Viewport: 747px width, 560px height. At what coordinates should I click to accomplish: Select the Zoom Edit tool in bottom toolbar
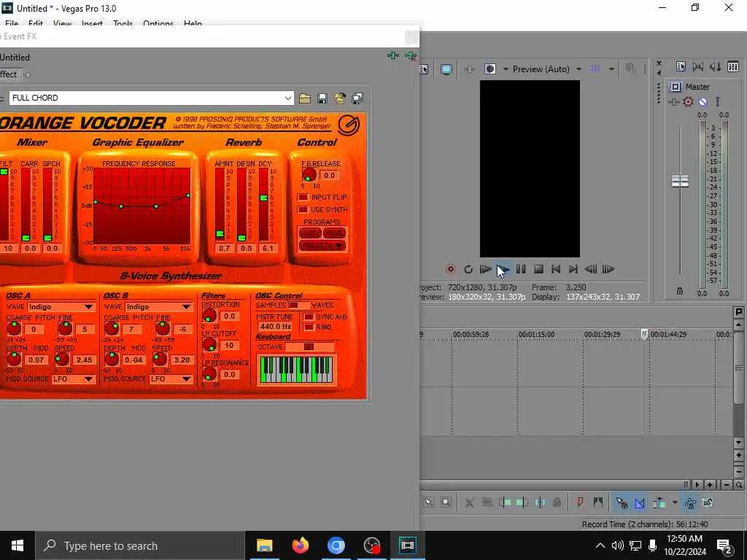pyautogui.click(x=446, y=502)
